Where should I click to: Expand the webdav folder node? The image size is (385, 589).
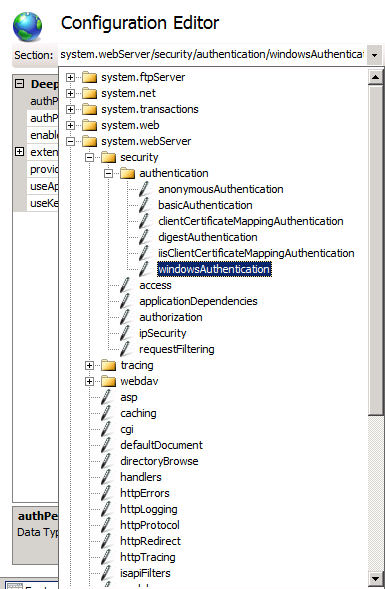click(89, 381)
